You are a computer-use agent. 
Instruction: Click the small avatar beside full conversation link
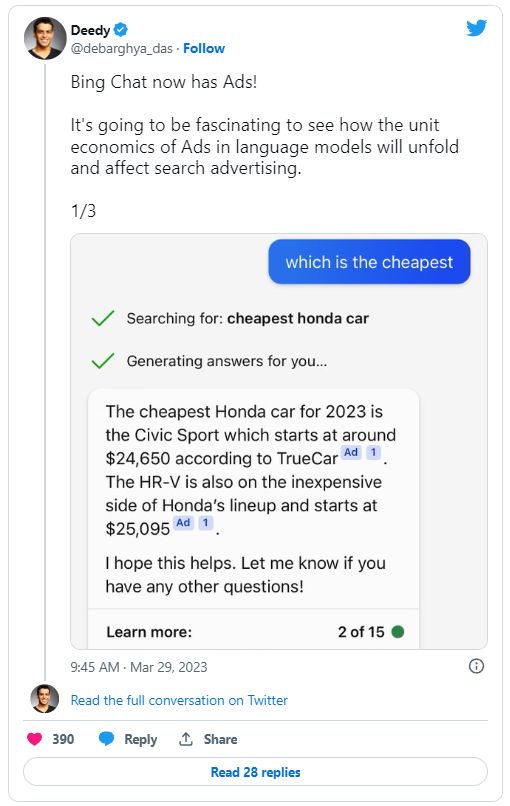coord(45,699)
